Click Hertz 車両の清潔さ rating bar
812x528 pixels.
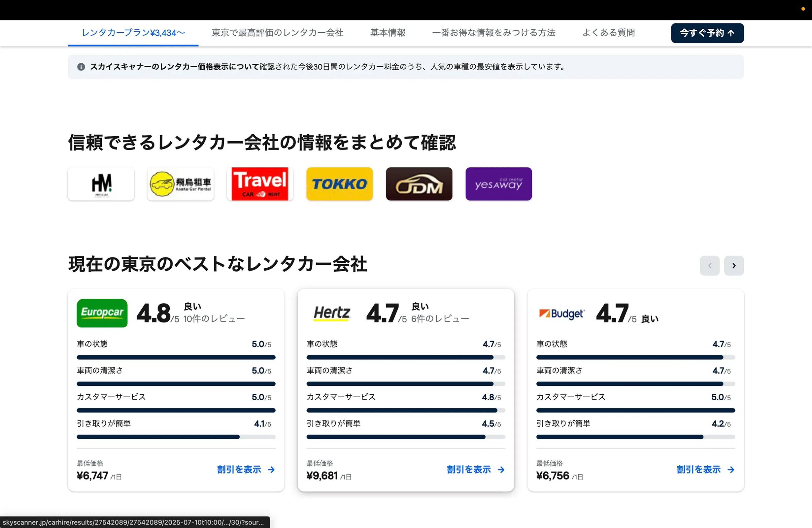tap(406, 384)
